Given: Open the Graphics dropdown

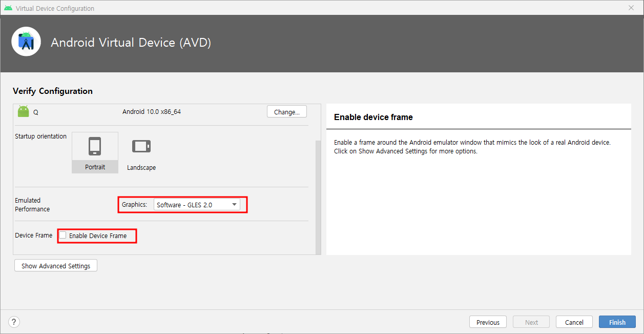Looking at the screenshot, I should (x=197, y=205).
